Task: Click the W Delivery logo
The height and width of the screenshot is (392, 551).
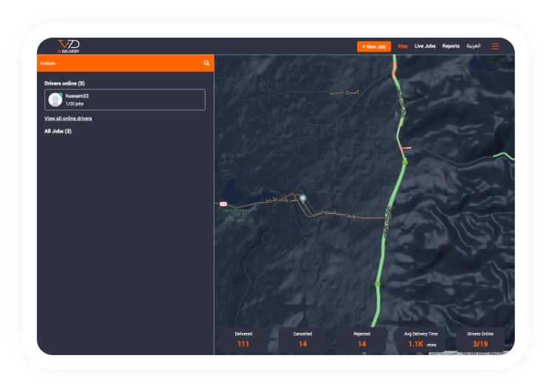Action: 69,46
